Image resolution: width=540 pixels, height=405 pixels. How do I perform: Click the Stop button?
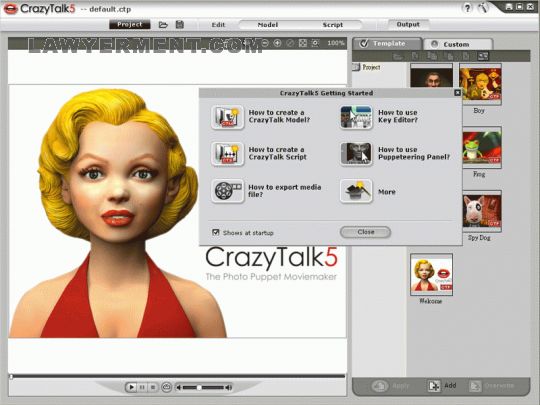click(153, 387)
